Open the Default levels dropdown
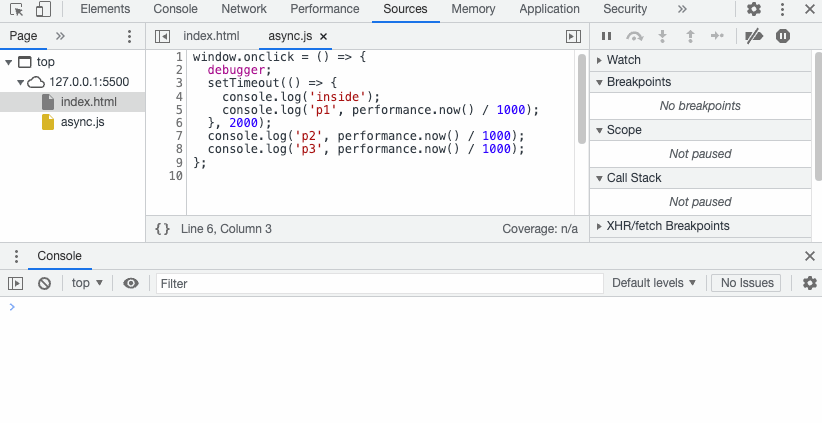The image size is (822, 423). 654,284
